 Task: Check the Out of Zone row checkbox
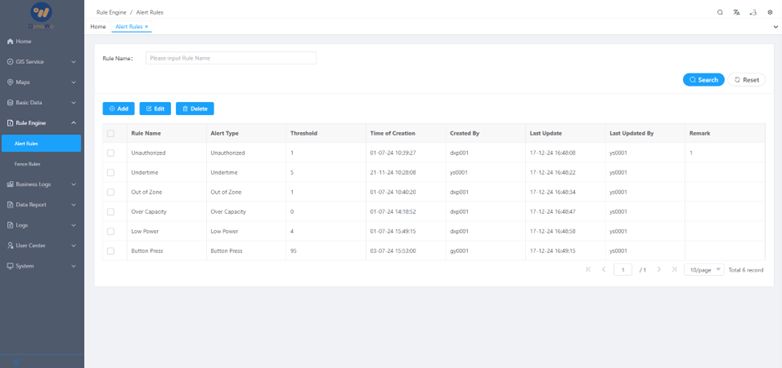(111, 192)
